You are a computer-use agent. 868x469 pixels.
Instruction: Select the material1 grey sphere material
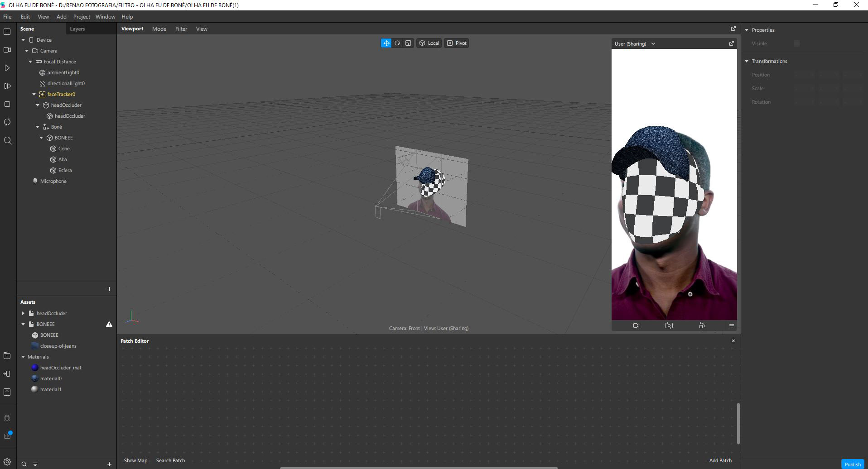pyautogui.click(x=35, y=389)
